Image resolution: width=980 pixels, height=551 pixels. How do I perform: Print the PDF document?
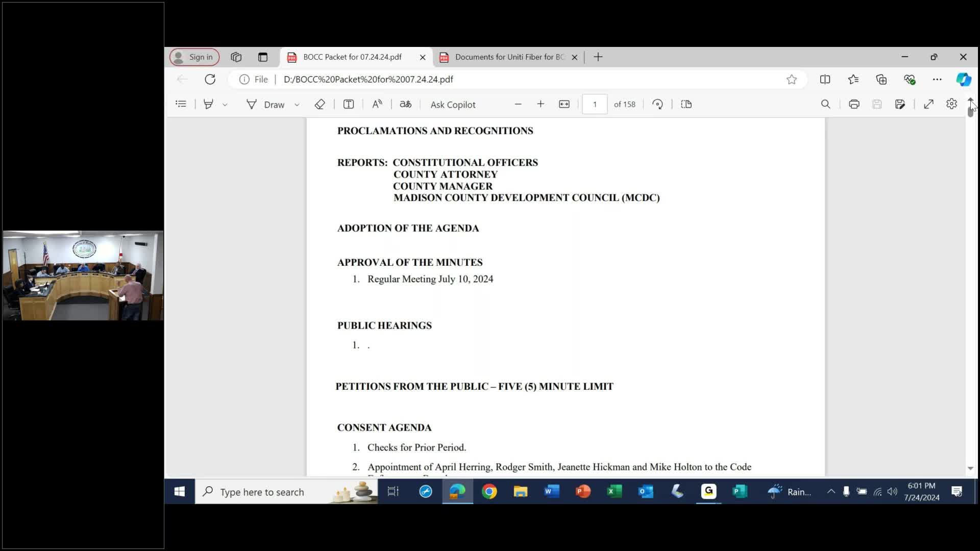click(854, 104)
